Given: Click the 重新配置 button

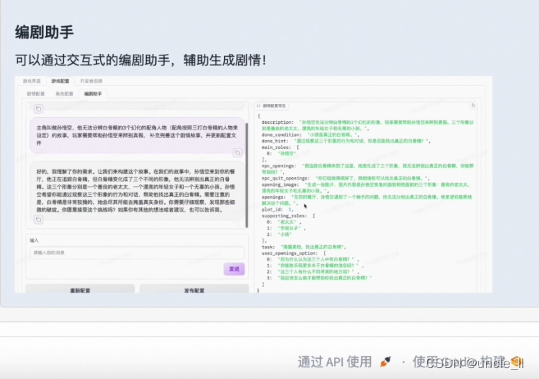Looking at the screenshot, I should coord(80,289).
